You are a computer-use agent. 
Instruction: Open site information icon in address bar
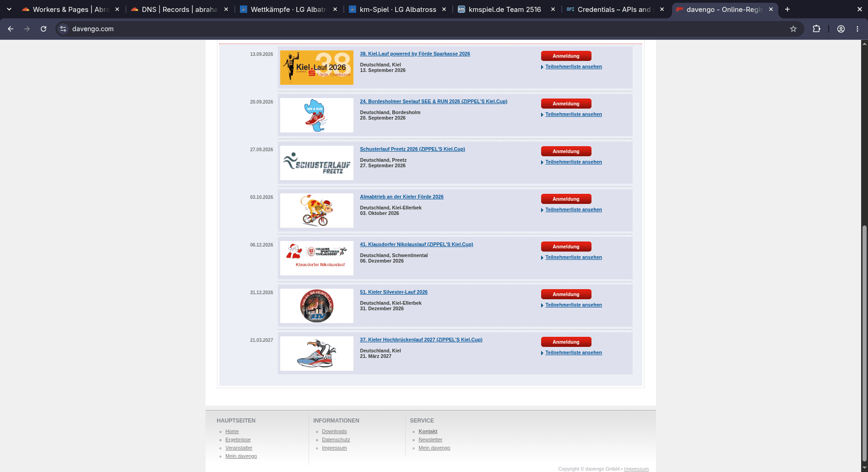63,29
